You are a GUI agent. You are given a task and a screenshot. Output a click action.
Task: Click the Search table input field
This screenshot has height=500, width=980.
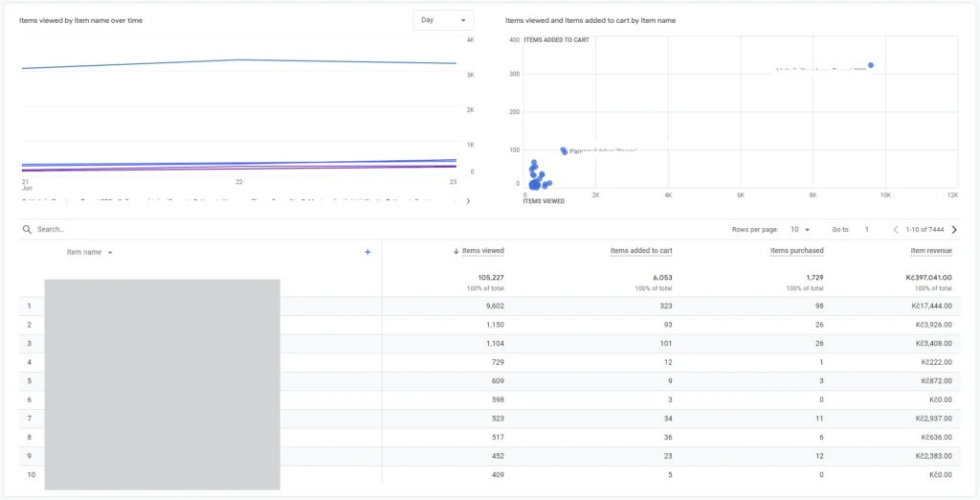point(188,230)
